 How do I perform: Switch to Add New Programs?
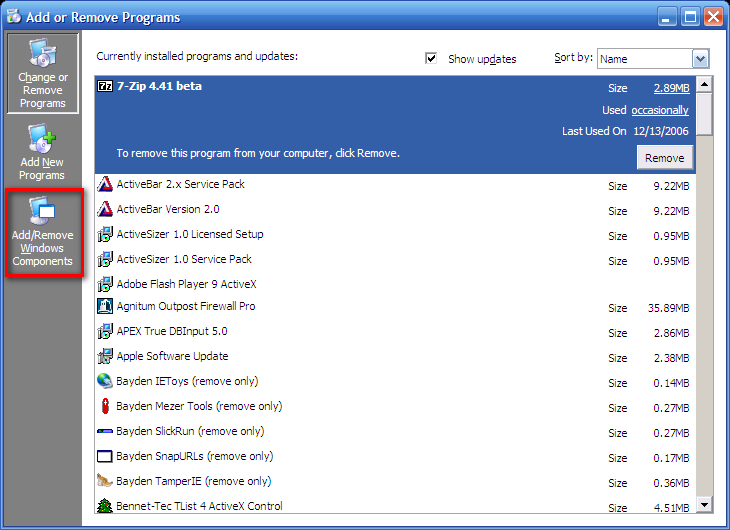click(42, 153)
